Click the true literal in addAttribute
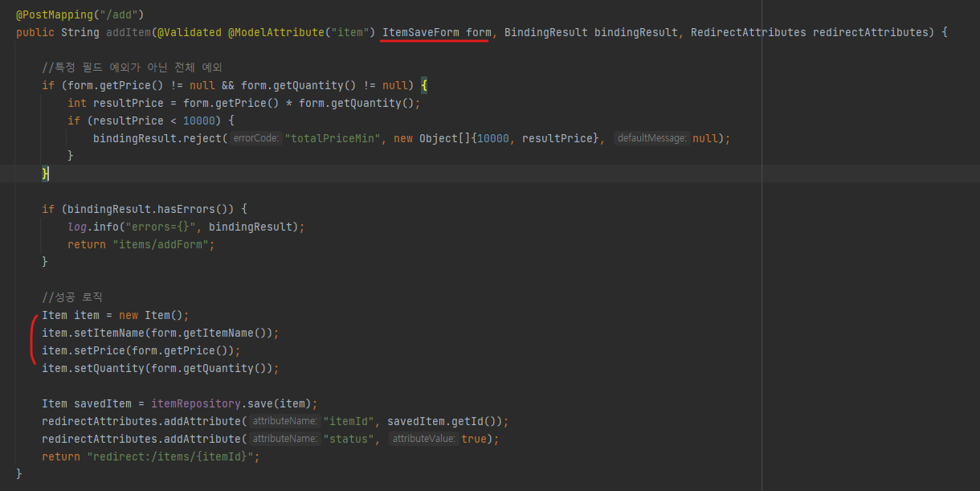 click(x=474, y=439)
